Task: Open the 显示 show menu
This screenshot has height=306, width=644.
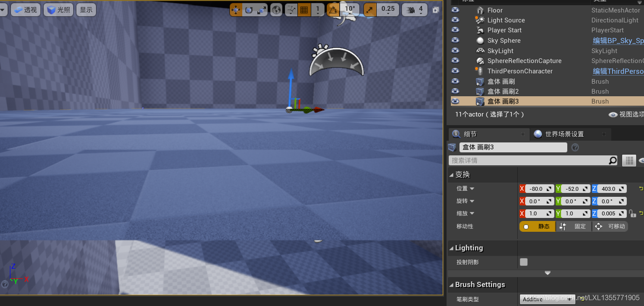Action: (86, 9)
